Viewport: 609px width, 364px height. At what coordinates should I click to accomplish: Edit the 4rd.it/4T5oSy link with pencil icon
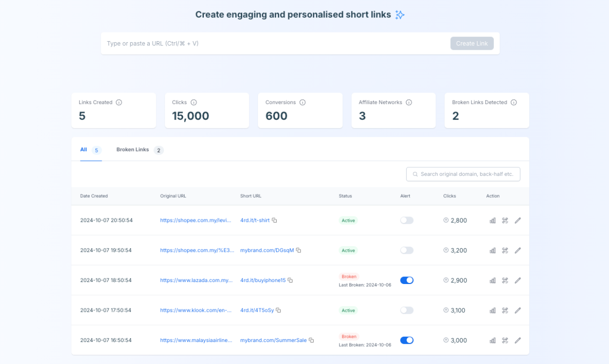coord(518,310)
